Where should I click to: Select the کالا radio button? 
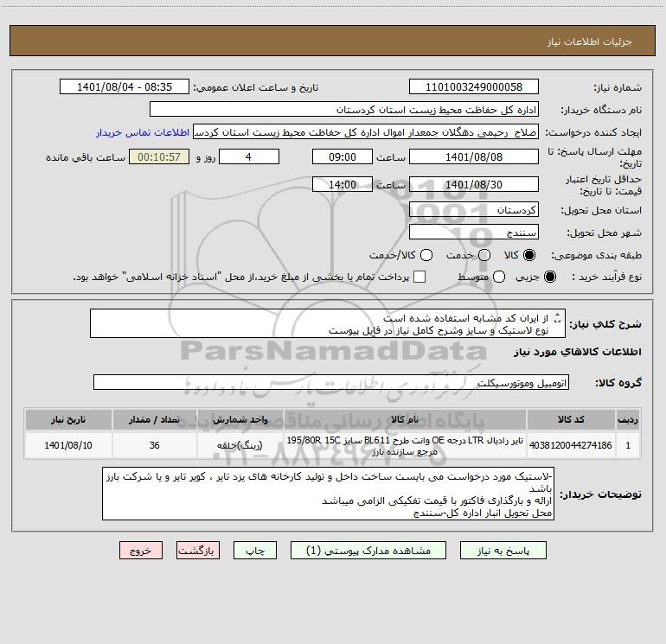[529, 255]
